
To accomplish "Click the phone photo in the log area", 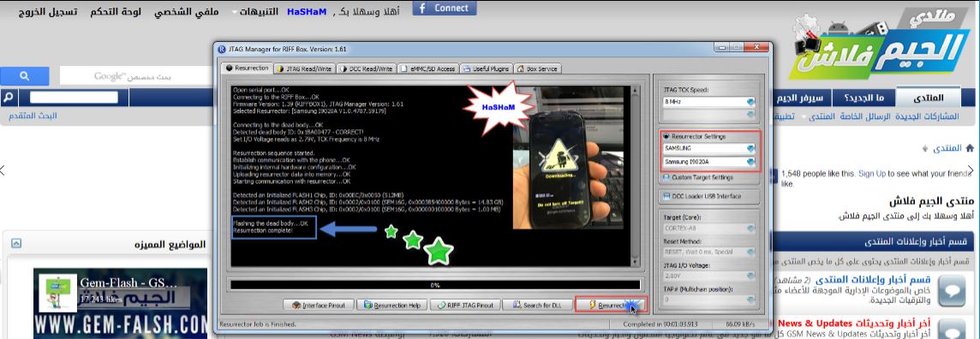I will pos(568,158).
